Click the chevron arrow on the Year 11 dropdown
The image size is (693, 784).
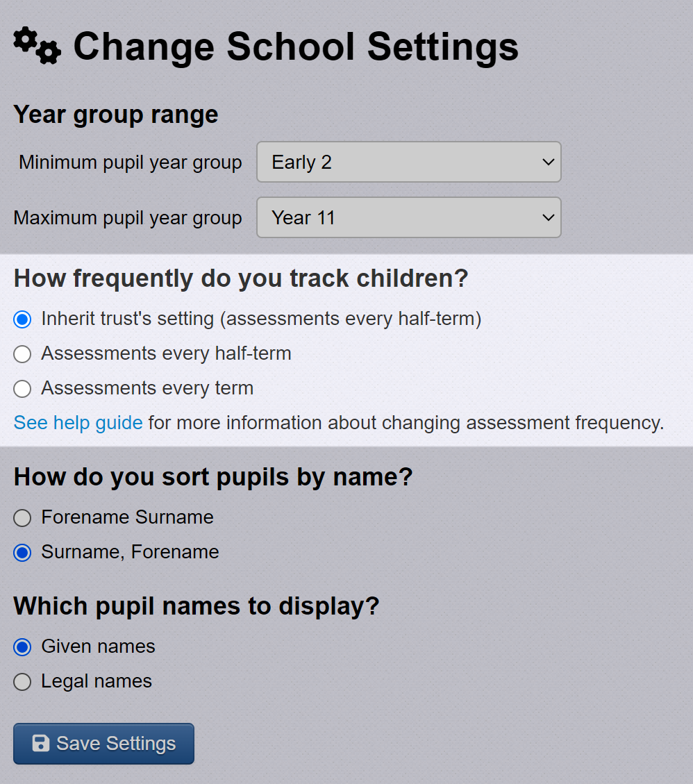click(548, 217)
